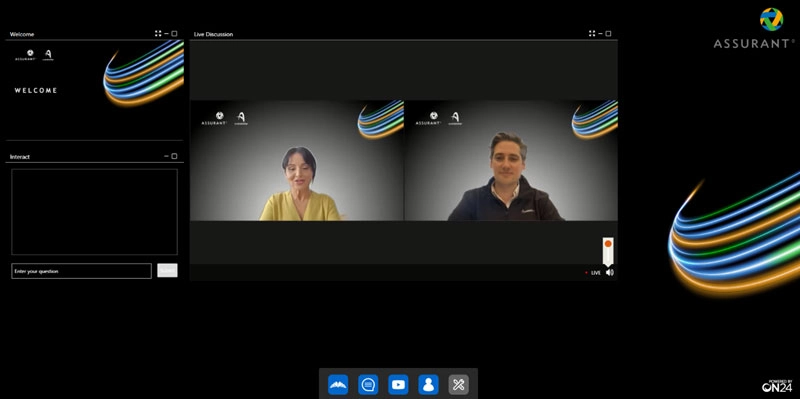This screenshot has width=800, height=399.
Task: Click the Powered by ON24 logo
Action: pos(777,386)
